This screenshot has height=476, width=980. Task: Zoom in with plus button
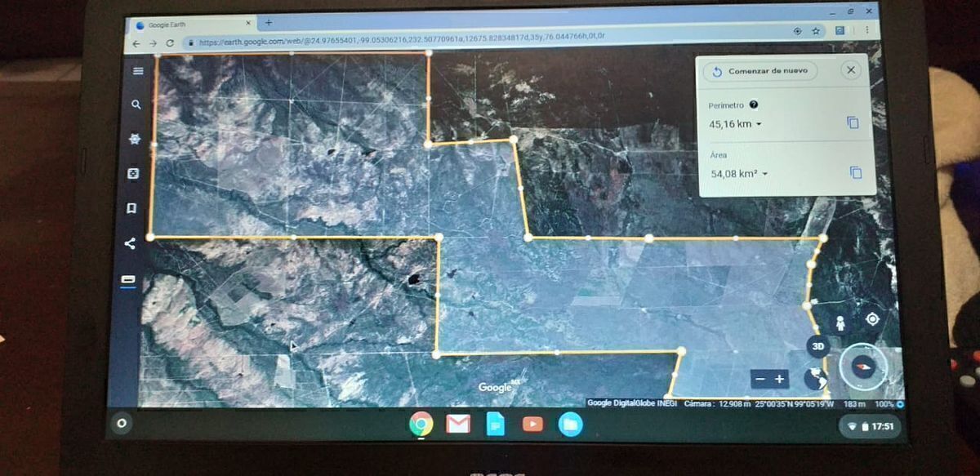click(x=780, y=379)
